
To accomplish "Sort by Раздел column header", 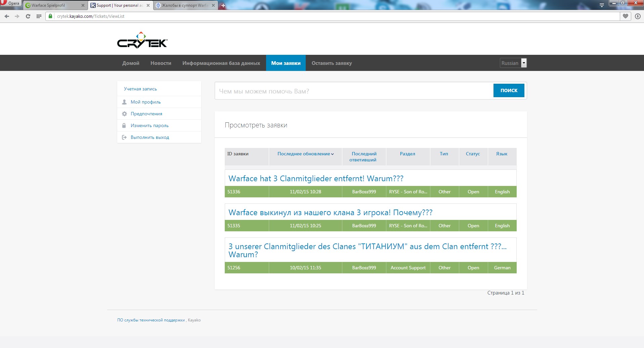I will coord(407,154).
